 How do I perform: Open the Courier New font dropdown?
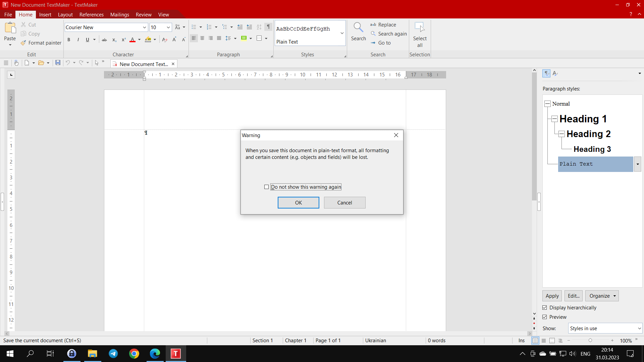click(x=145, y=27)
